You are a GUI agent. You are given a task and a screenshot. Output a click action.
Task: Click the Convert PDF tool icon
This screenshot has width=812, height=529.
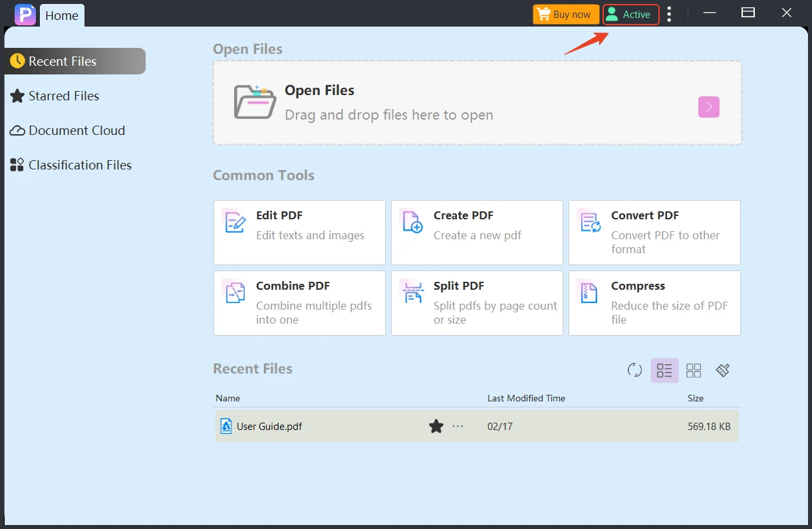pos(590,221)
